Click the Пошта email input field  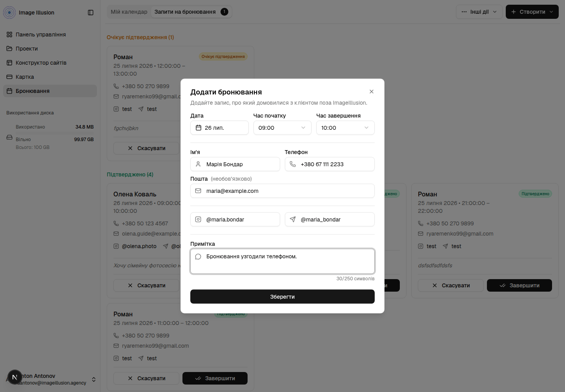click(x=282, y=191)
